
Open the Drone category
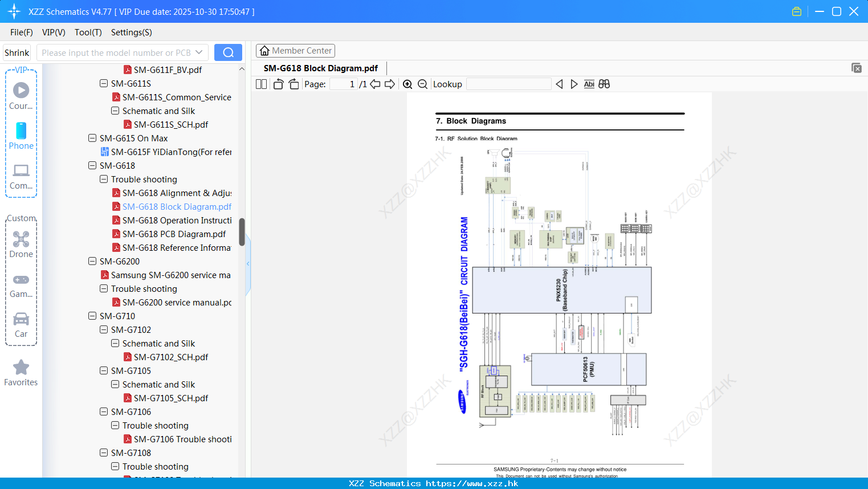coord(21,244)
